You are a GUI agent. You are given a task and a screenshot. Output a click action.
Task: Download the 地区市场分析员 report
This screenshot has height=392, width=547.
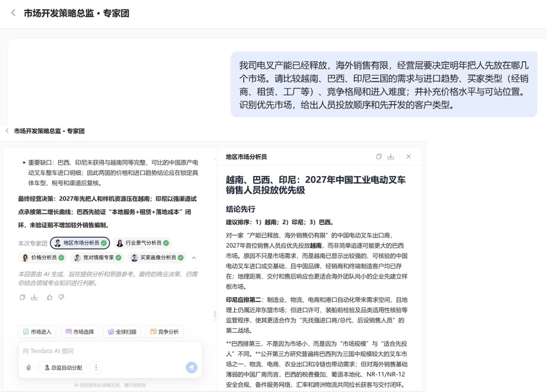391,156
